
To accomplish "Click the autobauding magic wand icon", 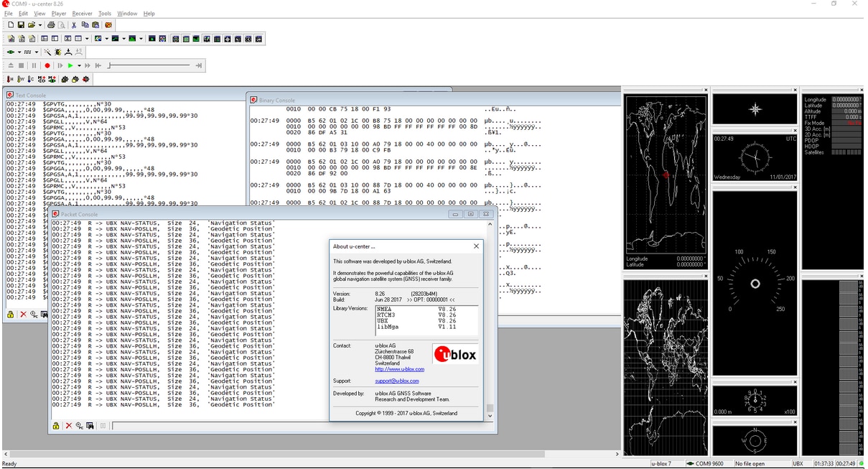I will 47,52.
